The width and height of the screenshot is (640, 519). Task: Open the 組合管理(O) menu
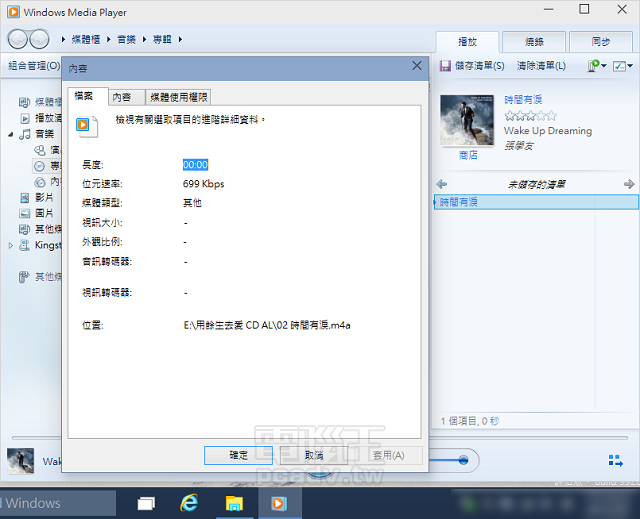tap(34, 66)
